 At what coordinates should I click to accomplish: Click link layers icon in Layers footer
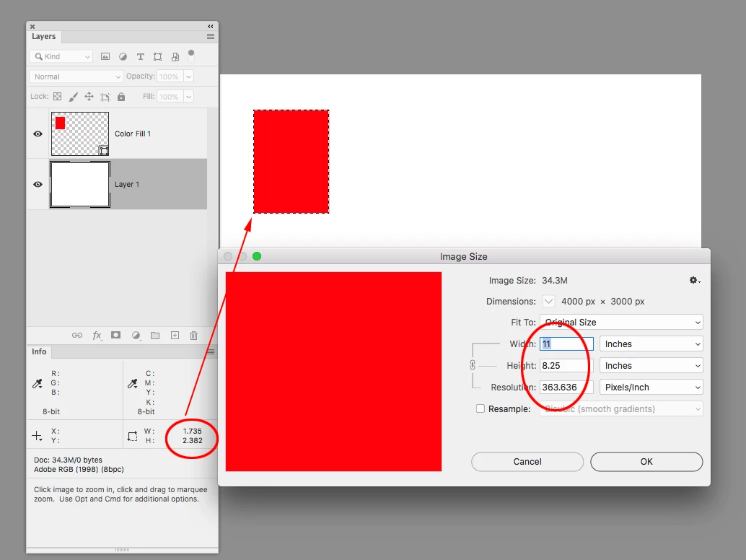pos(77,336)
